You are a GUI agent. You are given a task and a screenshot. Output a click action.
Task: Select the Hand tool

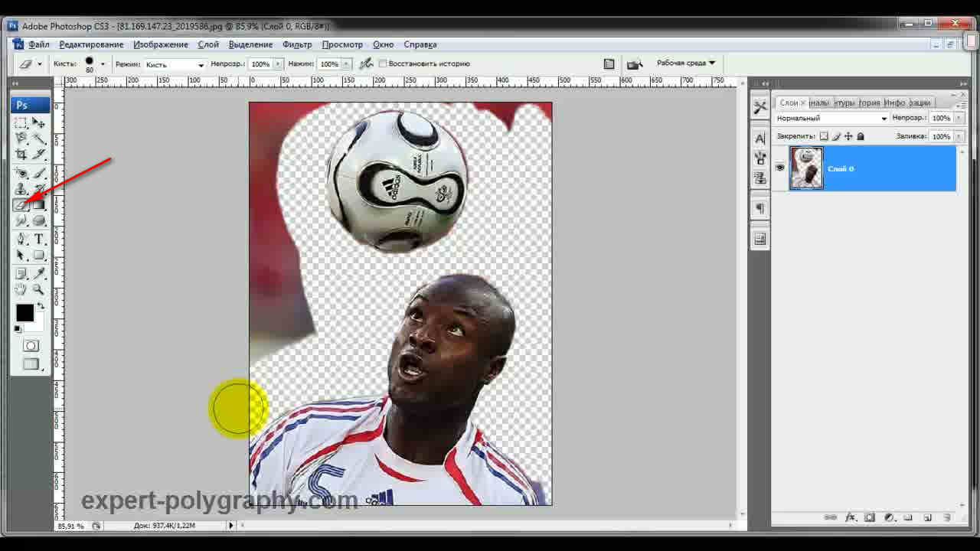pos(21,290)
